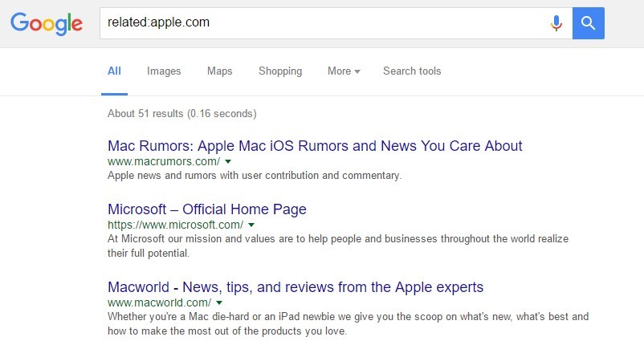Open the Mac Rumors result title link
This screenshot has height=345, width=644.
[x=315, y=146]
